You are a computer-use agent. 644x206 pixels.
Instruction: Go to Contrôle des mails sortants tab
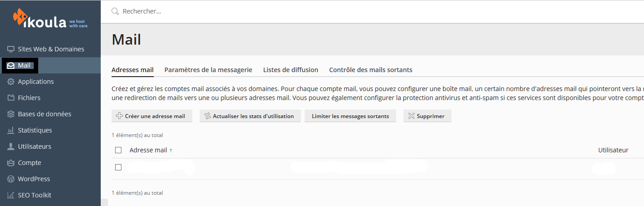click(x=371, y=70)
